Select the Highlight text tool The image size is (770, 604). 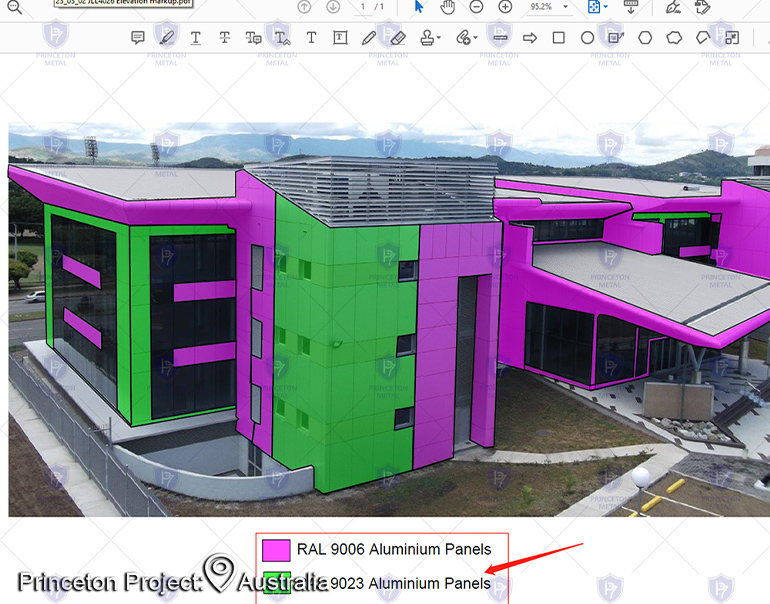pyautogui.click(x=167, y=38)
